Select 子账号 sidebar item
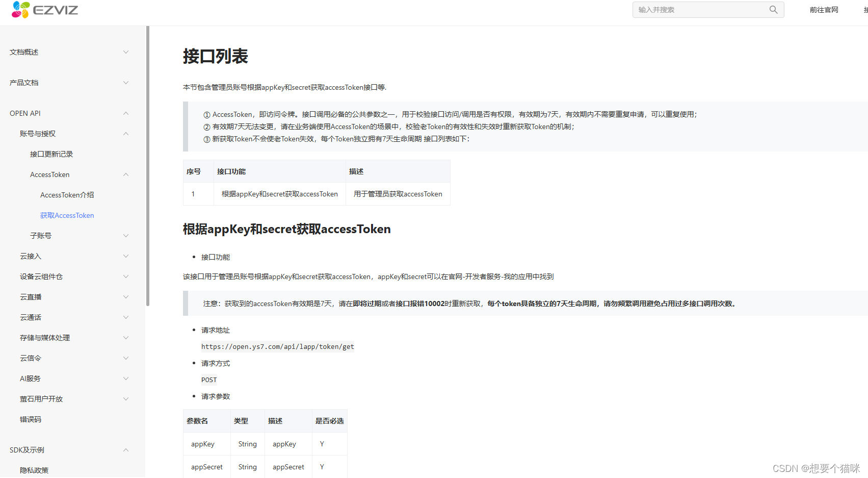 (41, 236)
